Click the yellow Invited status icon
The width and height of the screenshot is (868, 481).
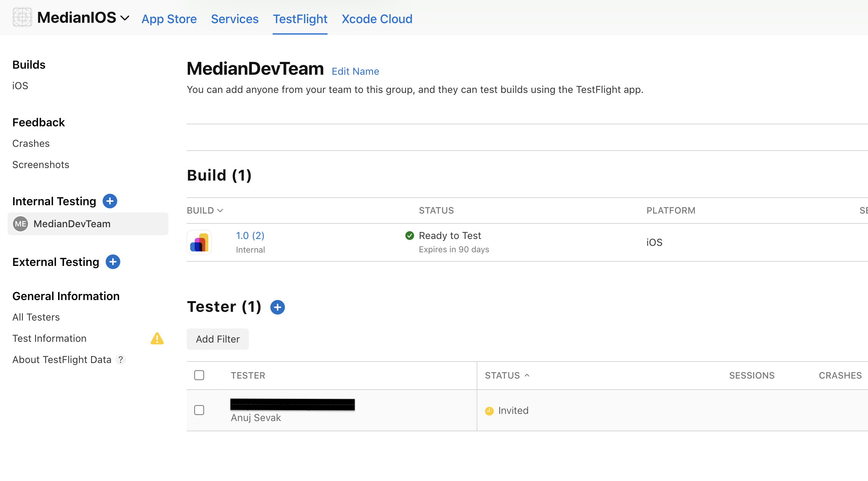click(x=489, y=411)
